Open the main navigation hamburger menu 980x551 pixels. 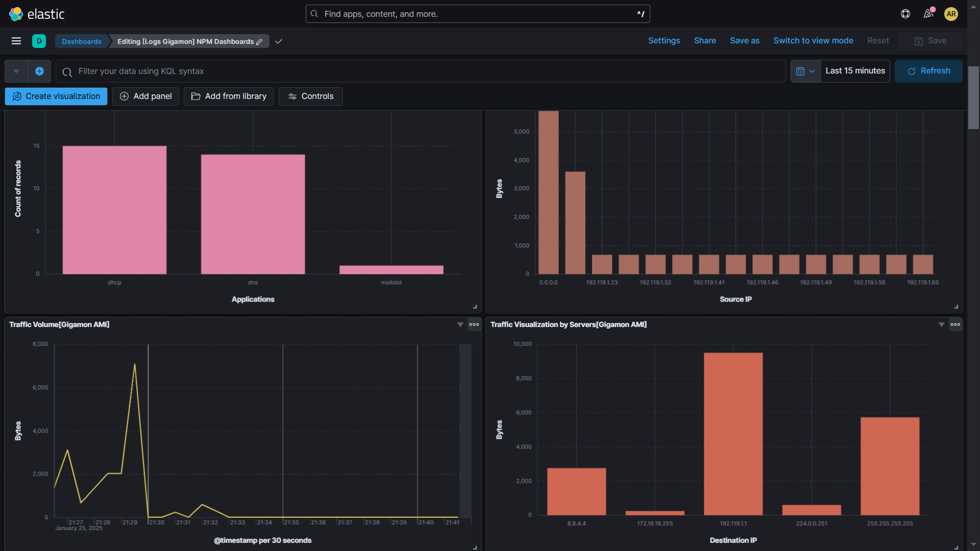[x=16, y=41]
